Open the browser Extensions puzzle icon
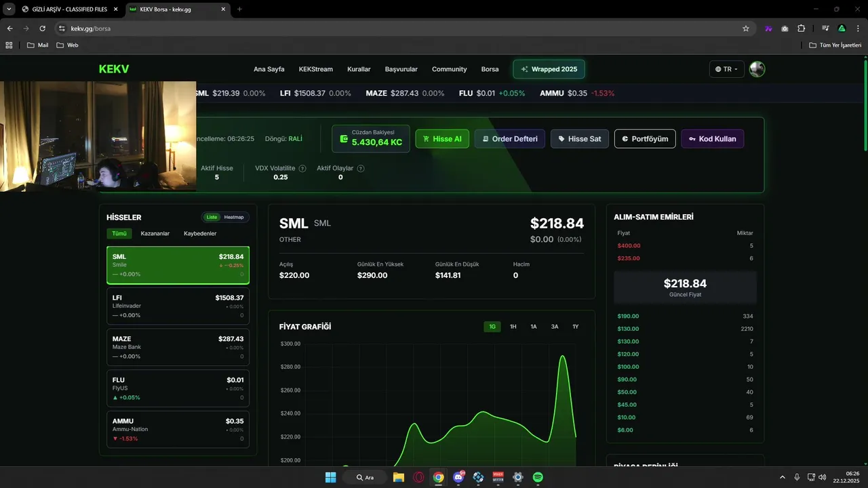868x488 pixels. (802, 28)
